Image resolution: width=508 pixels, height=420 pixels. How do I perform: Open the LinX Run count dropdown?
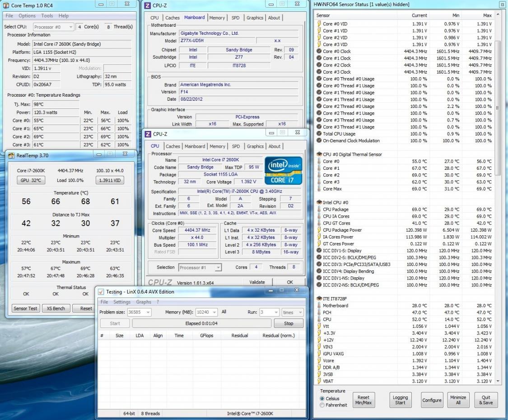(269, 312)
